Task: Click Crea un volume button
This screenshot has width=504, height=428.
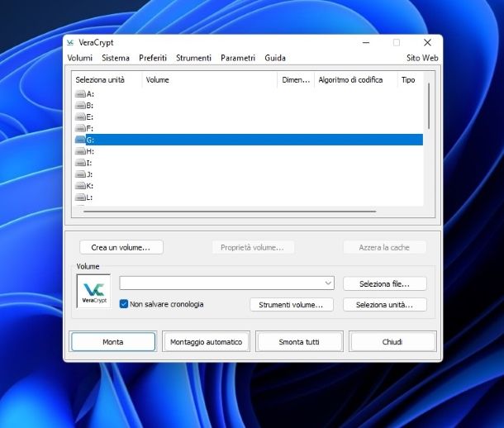Action: click(121, 247)
